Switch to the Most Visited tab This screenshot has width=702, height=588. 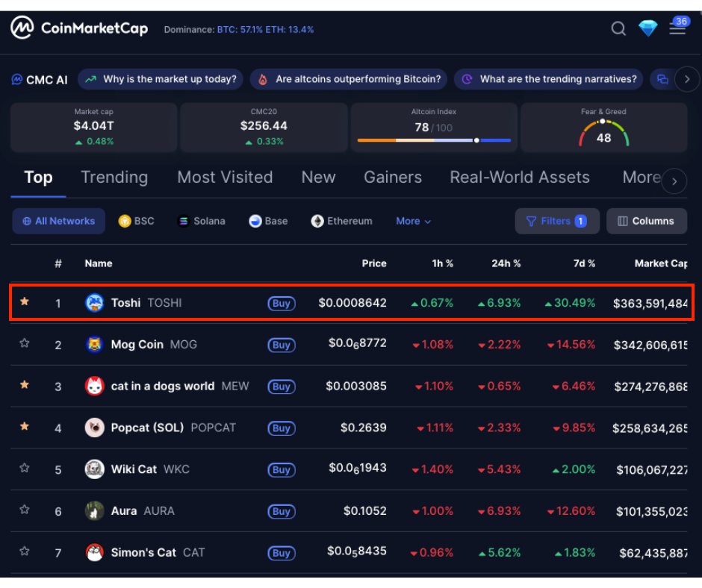(x=225, y=178)
